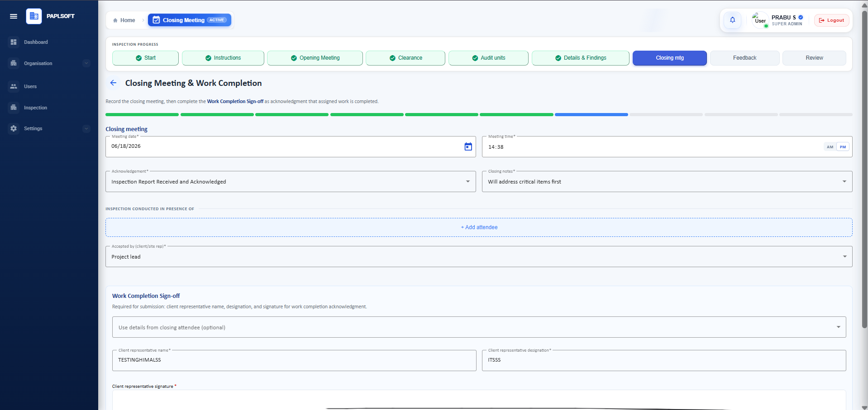Click Add attendee link
Screen dimensions: 868x410
click(479, 227)
